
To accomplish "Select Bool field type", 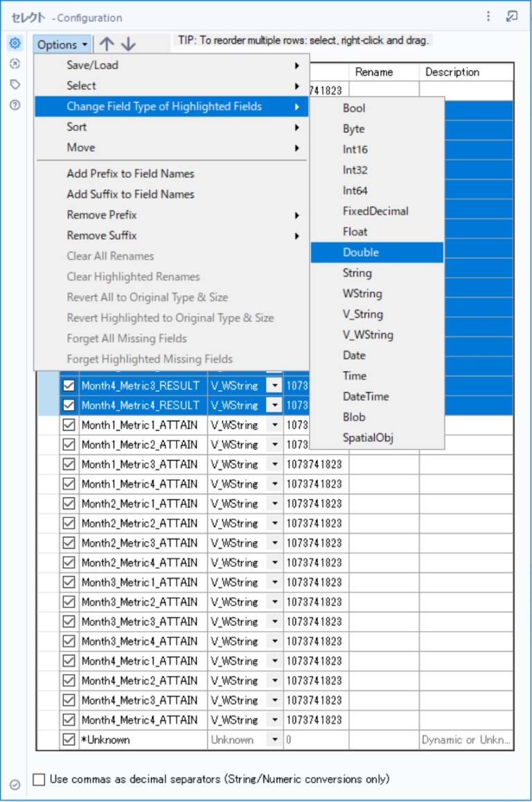I will pos(377,108).
